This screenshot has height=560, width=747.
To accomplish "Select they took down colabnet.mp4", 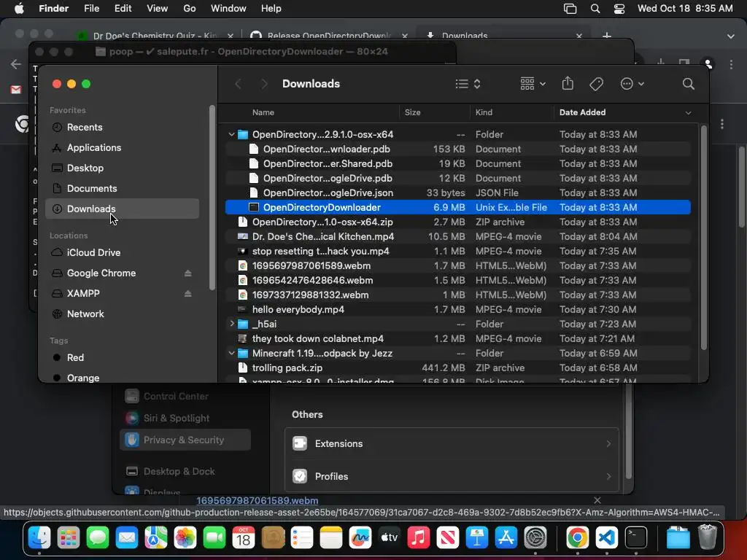I will tap(458, 338).
